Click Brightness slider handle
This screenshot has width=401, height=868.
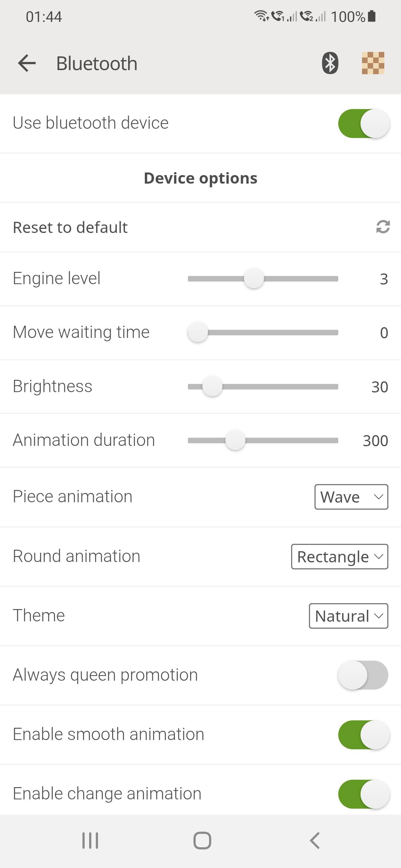point(212,387)
